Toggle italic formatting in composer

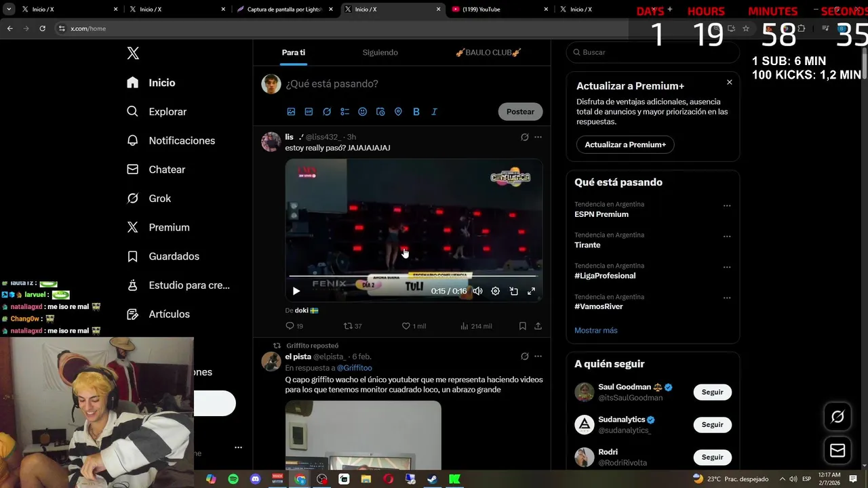pos(434,112)
